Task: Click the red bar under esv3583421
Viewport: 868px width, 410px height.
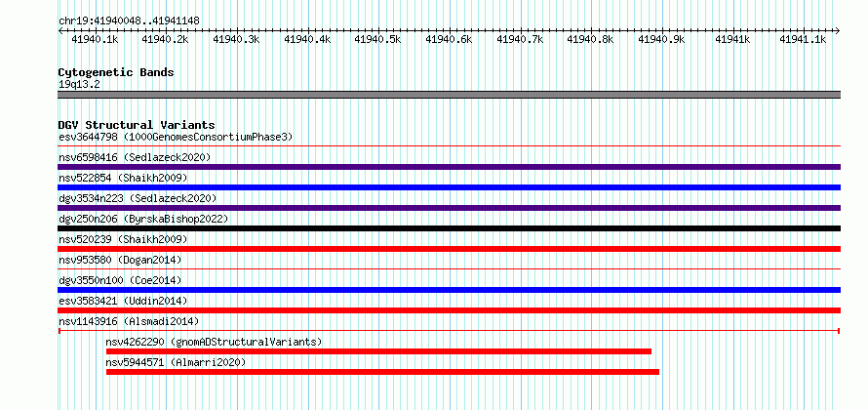Action: click(449, 310)
